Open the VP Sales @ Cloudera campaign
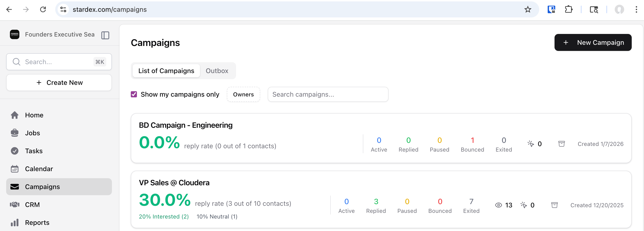The width and height of the screenshot is (644, 231). click(174, 183)
